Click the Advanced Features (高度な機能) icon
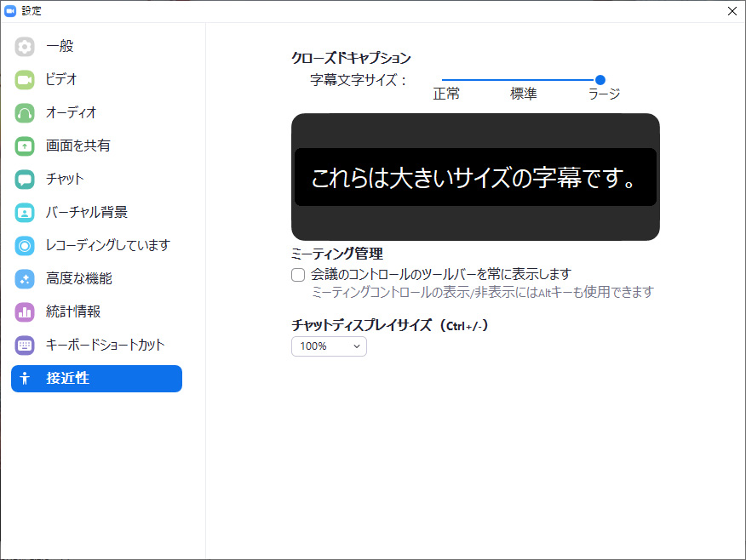Screen dimensions: 746x560 [x=25, y=279]
